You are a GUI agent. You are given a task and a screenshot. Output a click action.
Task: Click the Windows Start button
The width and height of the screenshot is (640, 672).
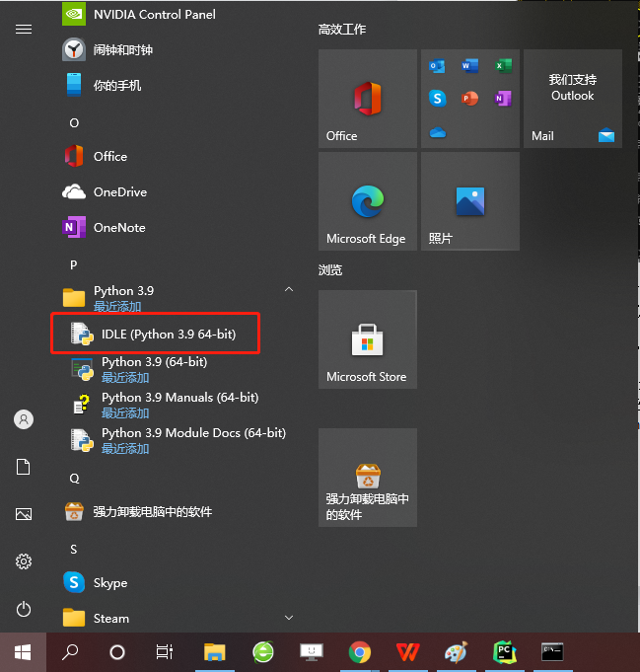click(x=23, y=652)
